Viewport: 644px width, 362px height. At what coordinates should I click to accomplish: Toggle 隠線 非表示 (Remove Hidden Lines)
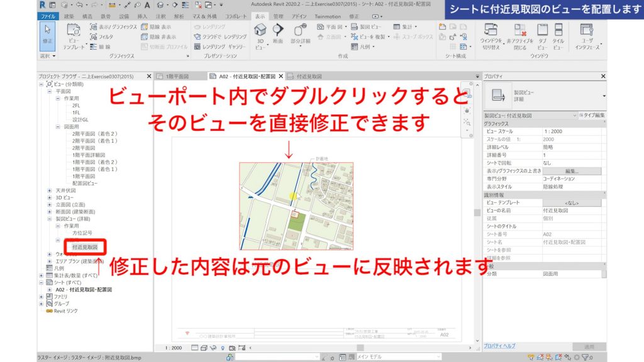point(155,37)
